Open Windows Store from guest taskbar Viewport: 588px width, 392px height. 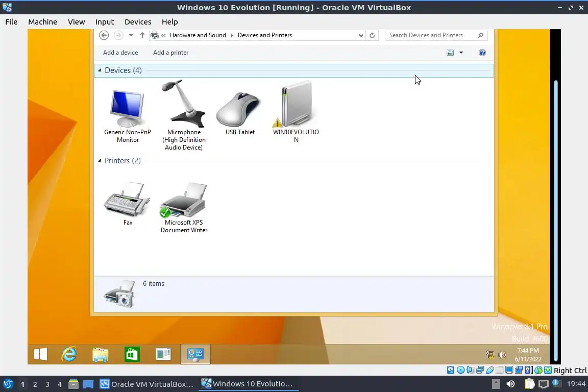point(132,354)
